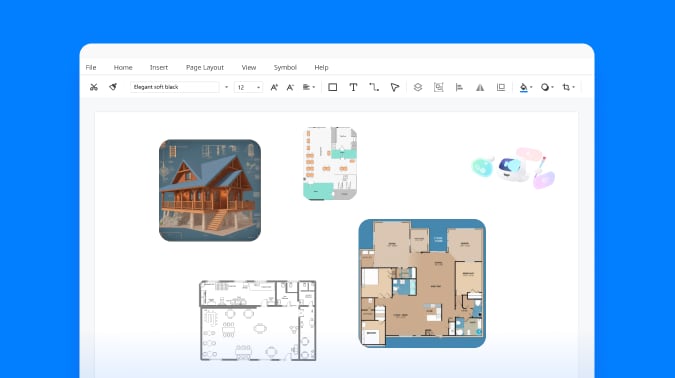Viewport: 675px width, 378px height.
Task: Expand the text alignment dropdown
Action: (309, 87)
